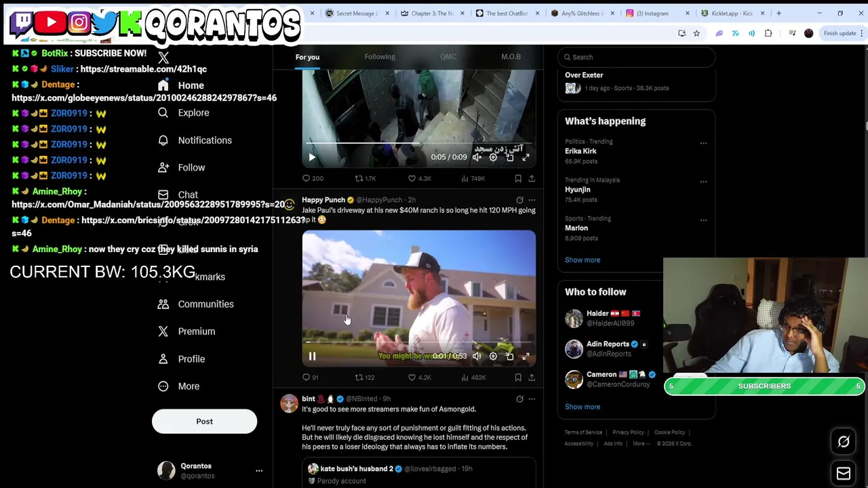Toggle picture-in-picture on Jake Paul video
Image resolution: width=868 pixels, height=488 pixels.
[x=509, y=357]
